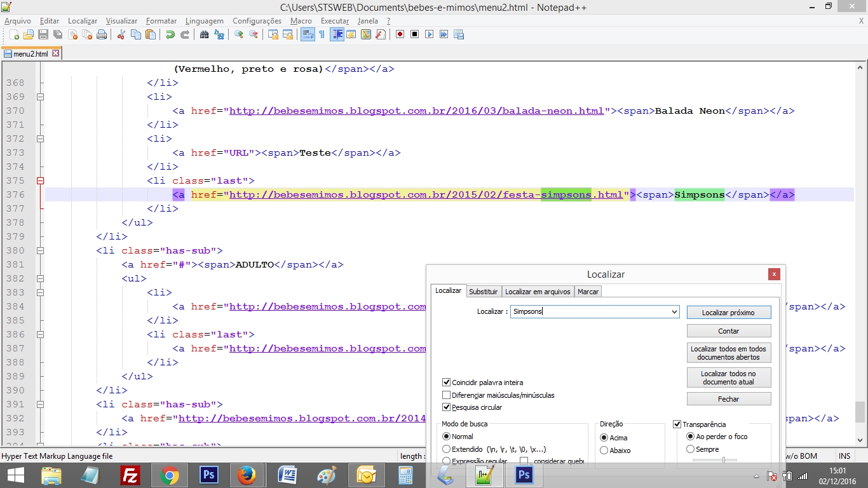The width and height of the screenshot is (868, 488).
Task: Switch to Localizar em arquivos tab
Action: pyautogui.click(x=538, y=292)
